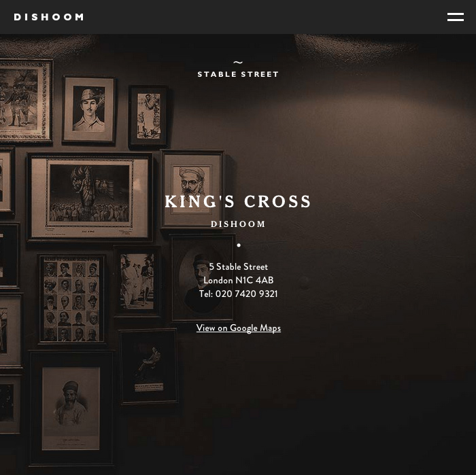The image size is (476, 475).
Task: Click framed sketch of turbaned man with glasses
Action: 192,189
